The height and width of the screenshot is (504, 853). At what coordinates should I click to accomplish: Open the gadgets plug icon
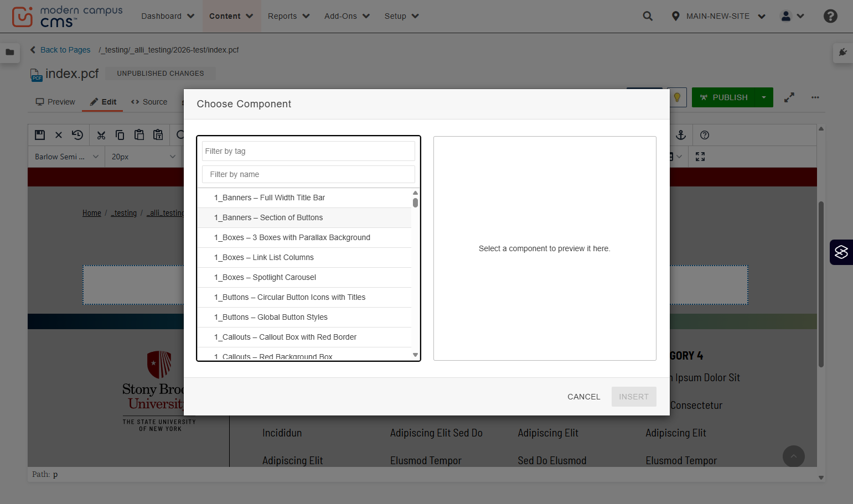coord(842,52)
